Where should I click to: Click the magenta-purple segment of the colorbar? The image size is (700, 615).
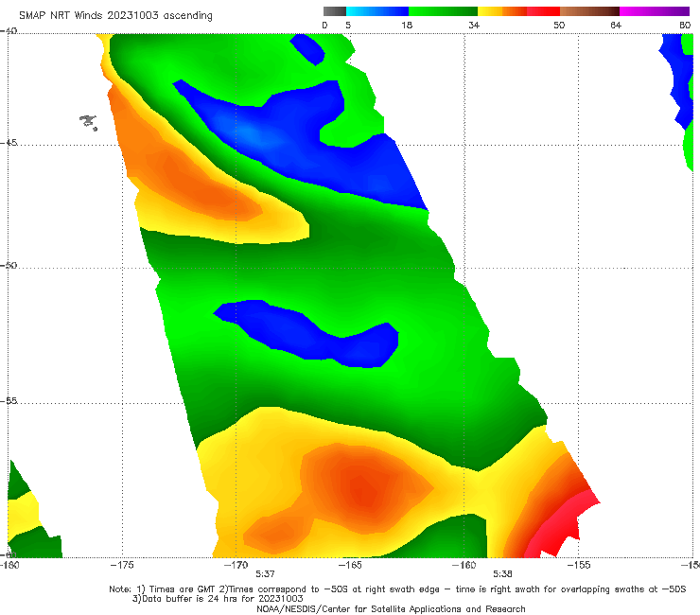(x=655, y=11)
